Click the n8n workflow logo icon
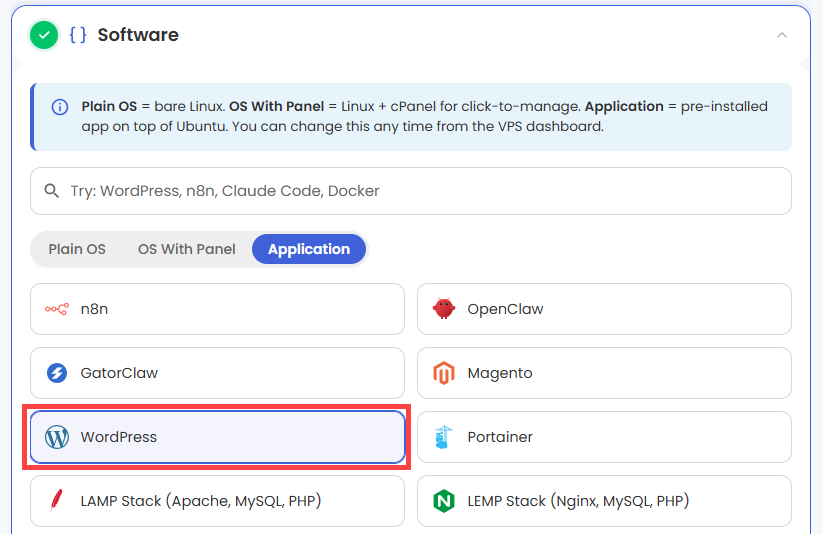 pyautogui.click(x=57, y=309)
